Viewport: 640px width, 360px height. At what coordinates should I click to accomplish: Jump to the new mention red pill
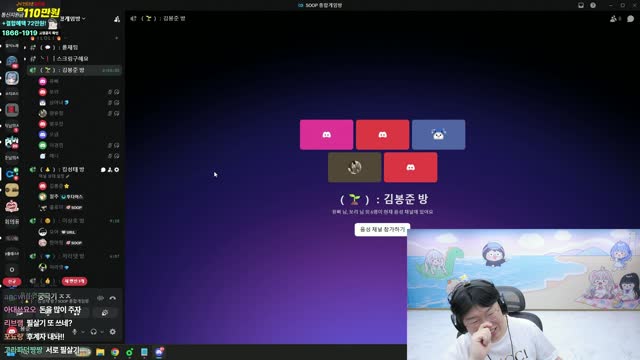coord(74,281)
